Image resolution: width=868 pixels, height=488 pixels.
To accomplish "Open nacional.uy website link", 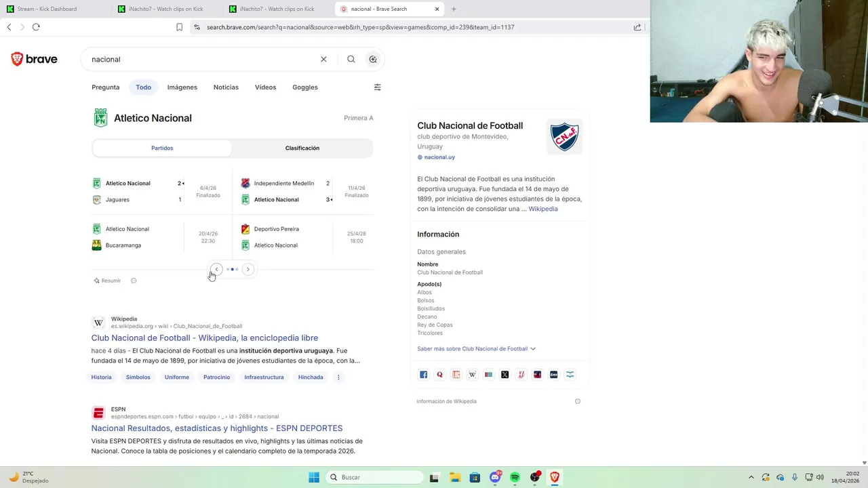I will click(x=436, y=157).
